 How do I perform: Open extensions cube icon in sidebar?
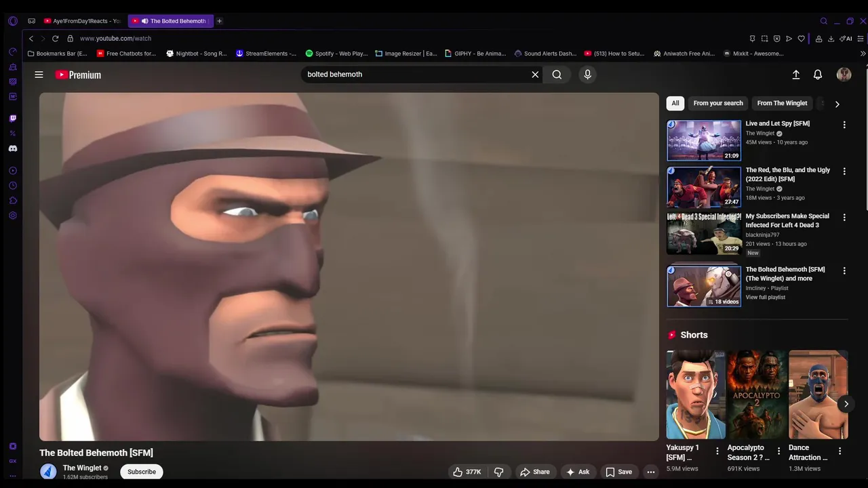12,201
